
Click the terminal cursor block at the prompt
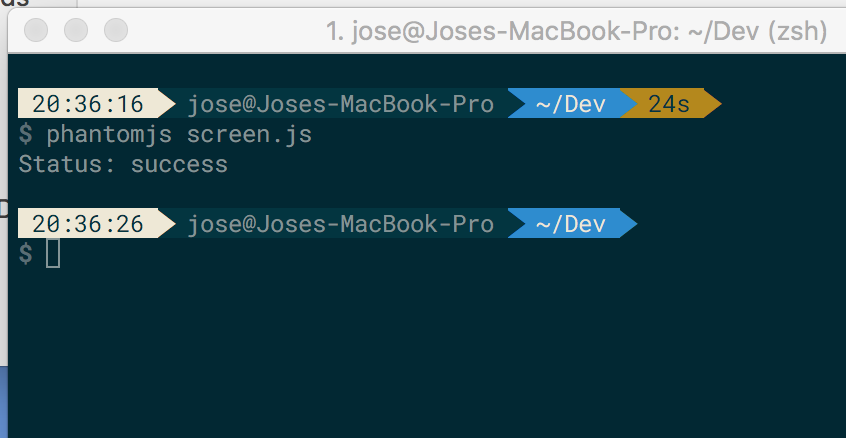53,254
